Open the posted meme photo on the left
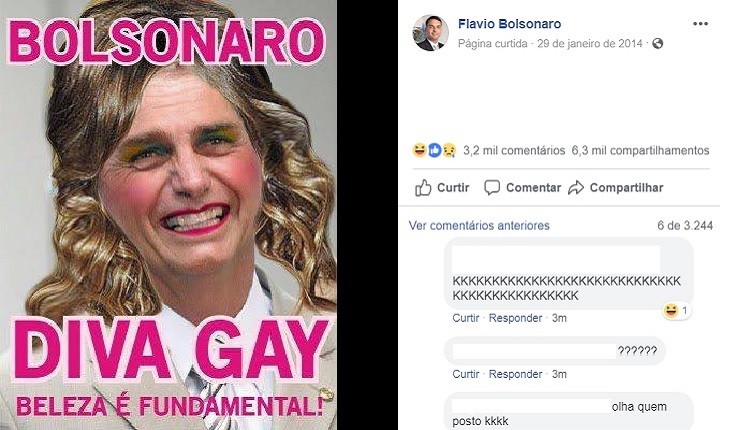This screenshot has height=430, width=730. (x=168, y=215)
